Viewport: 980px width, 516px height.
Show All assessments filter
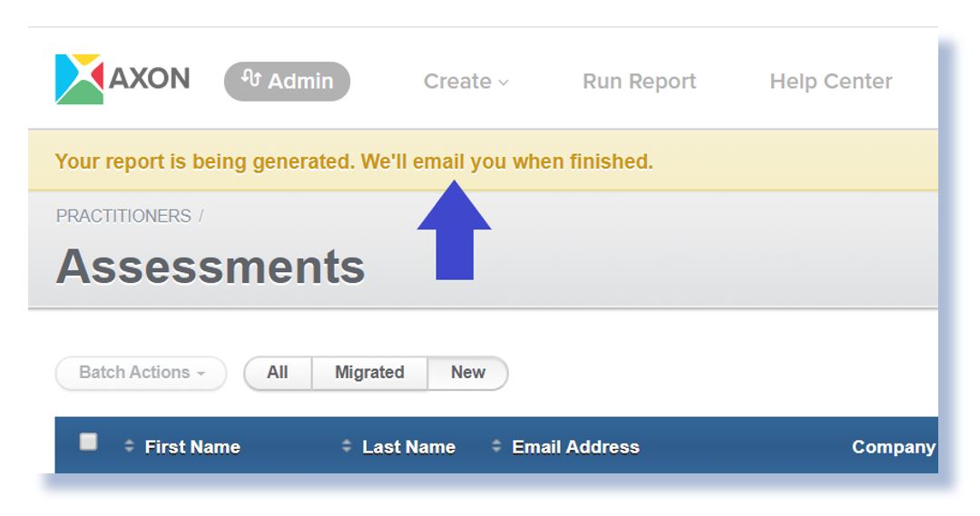click(x=278, y=373)
